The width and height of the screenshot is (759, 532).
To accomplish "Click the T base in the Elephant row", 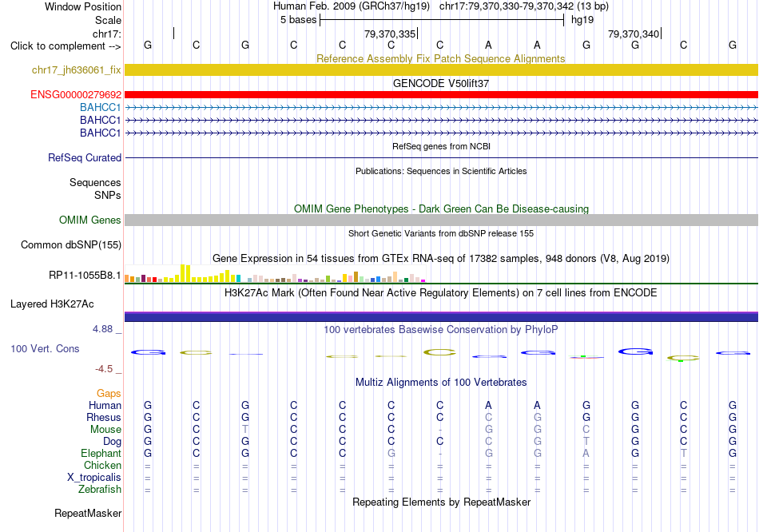I will 683,453.
